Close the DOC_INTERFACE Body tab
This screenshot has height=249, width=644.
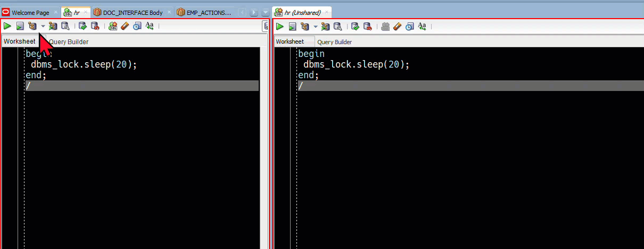pyautogui.click(x=169, y=12)
